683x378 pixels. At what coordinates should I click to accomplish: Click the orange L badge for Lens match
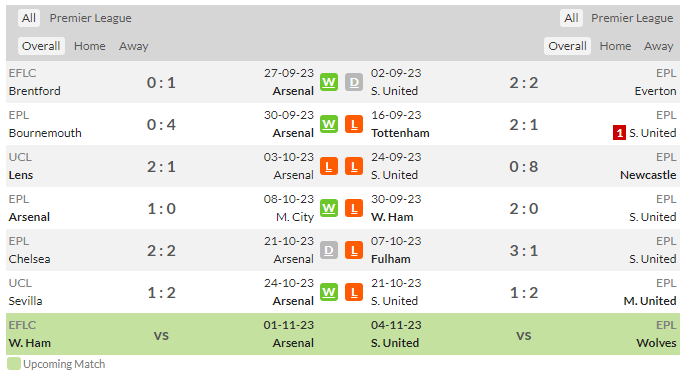(x=329, y=166)
